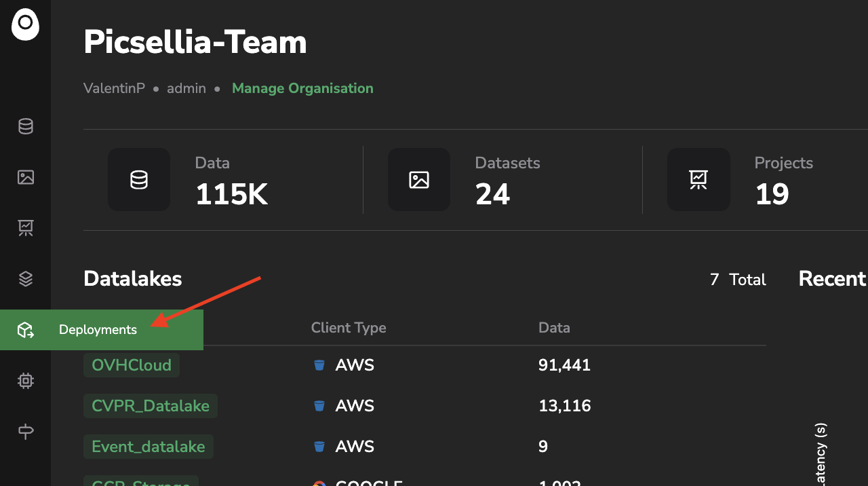Click the data count 9 in Event_datalake row
868x486 pixels.
pyautogui.click(x=543, y=447)
